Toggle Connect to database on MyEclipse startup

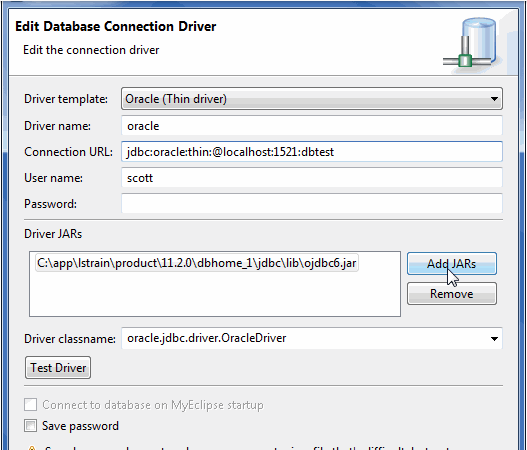[x=30, y=405]
